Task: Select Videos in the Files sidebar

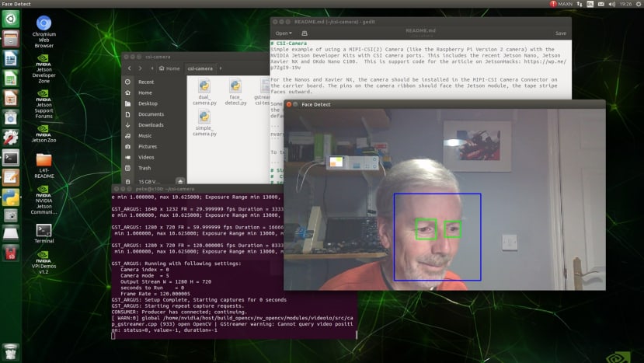Action: click(x=155, y=157)
